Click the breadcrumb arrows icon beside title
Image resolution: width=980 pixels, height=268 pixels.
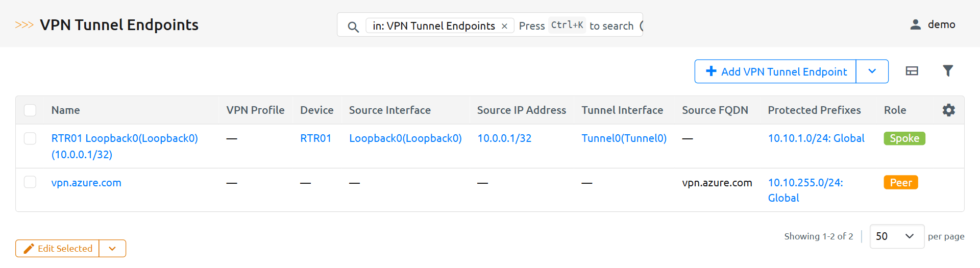[x=24, y=25]
